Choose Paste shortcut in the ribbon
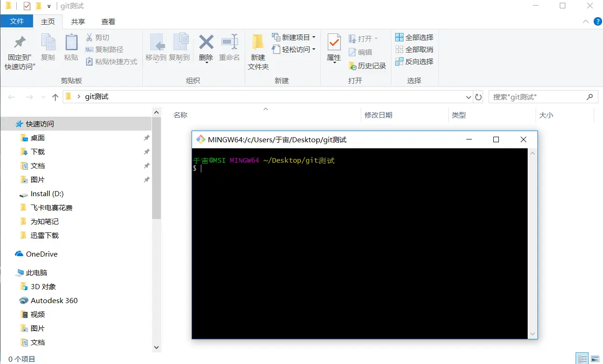Viewport: 603px width, 364px height. point(112,61)
